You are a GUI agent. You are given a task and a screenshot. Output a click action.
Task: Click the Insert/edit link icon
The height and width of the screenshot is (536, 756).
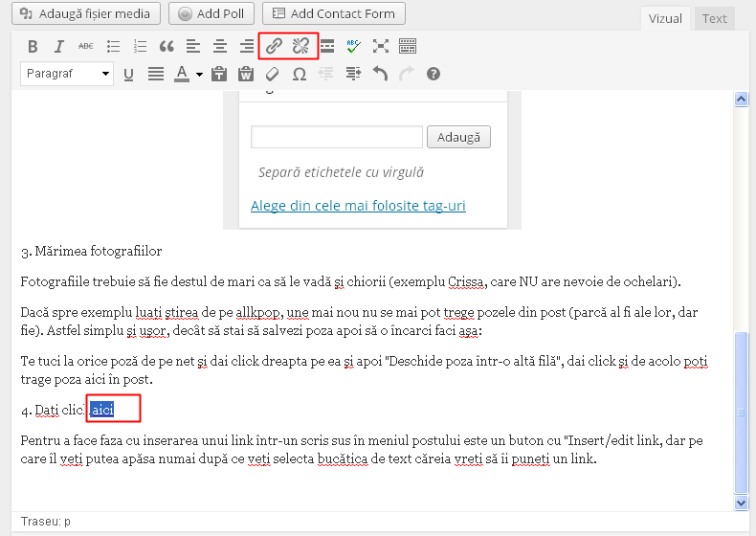(x=275, y=46)
